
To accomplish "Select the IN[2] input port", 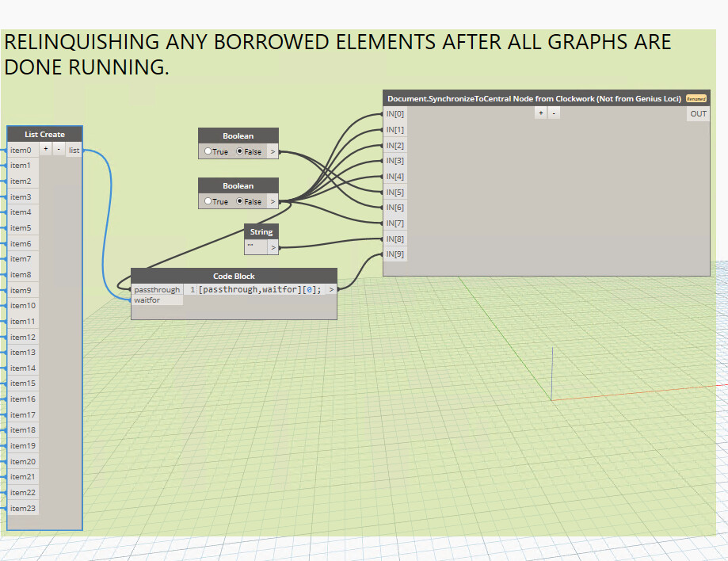I will pyautogui.click(x=395, y=145).
